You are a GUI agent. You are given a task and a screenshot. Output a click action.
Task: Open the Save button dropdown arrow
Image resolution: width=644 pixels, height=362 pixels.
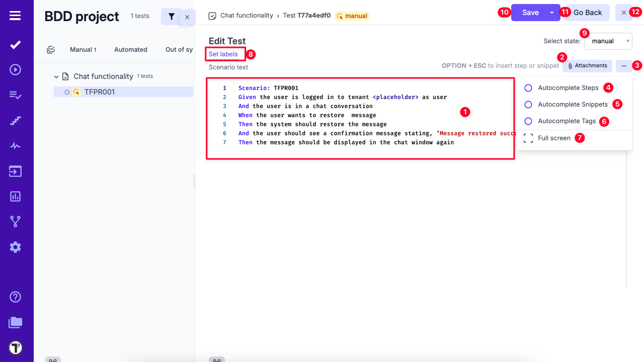click(x=552, y=13)
